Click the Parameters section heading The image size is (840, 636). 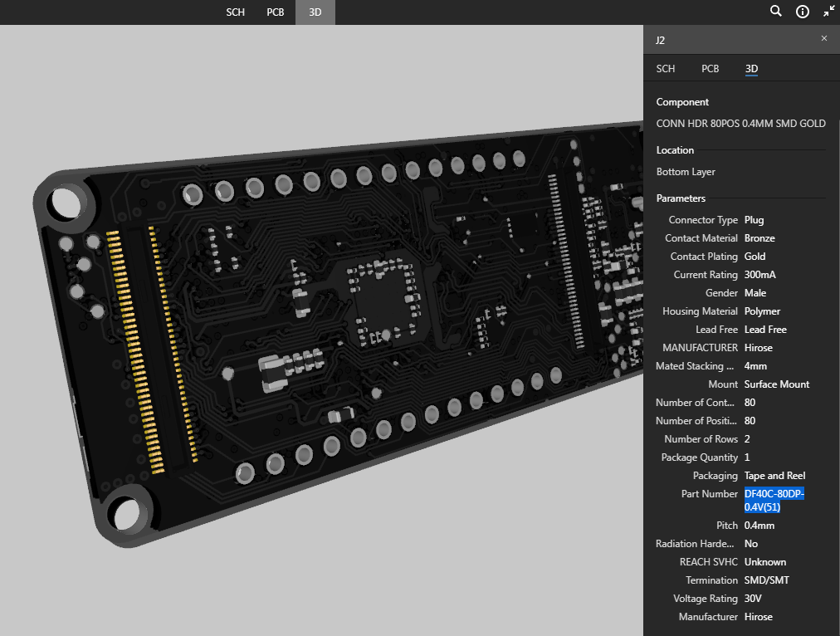coord(681,198)
